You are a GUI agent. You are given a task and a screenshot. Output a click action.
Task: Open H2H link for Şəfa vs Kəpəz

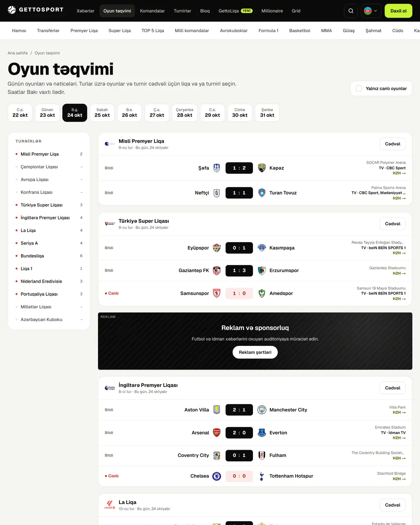[x=399, y=173]
